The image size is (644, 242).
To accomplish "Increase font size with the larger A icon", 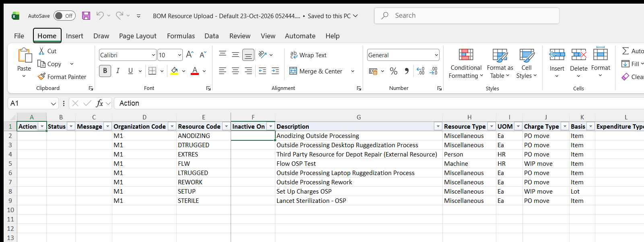I will pos(190,54).
